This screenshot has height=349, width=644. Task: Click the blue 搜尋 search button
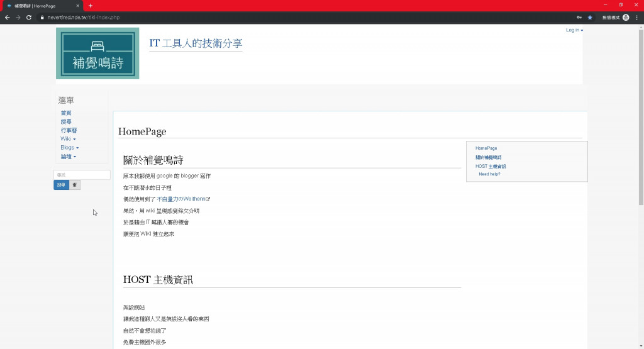click(x=61, y=185)
